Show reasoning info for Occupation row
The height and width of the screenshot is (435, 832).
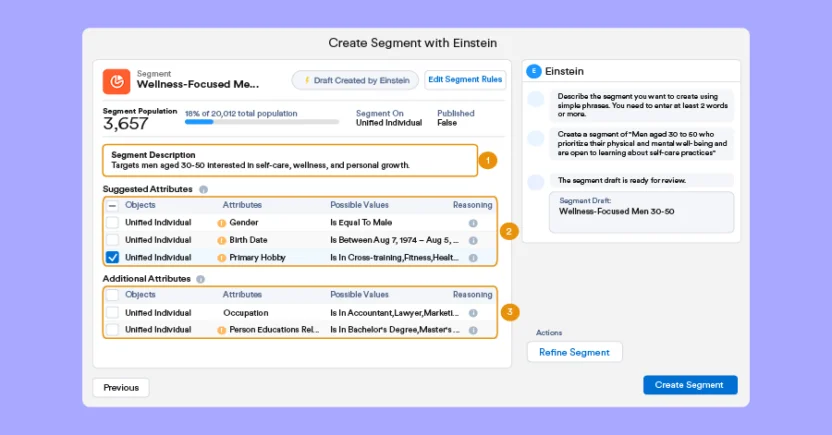(473, 314)
